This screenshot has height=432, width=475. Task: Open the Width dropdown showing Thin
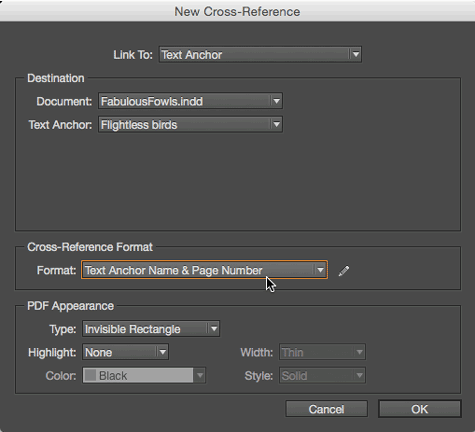[x=322, y=352]
